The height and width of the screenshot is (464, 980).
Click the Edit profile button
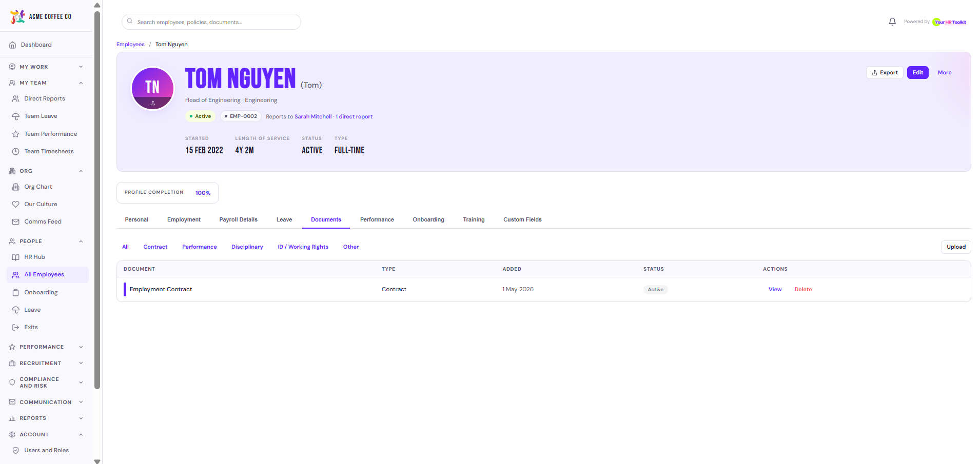918,72
